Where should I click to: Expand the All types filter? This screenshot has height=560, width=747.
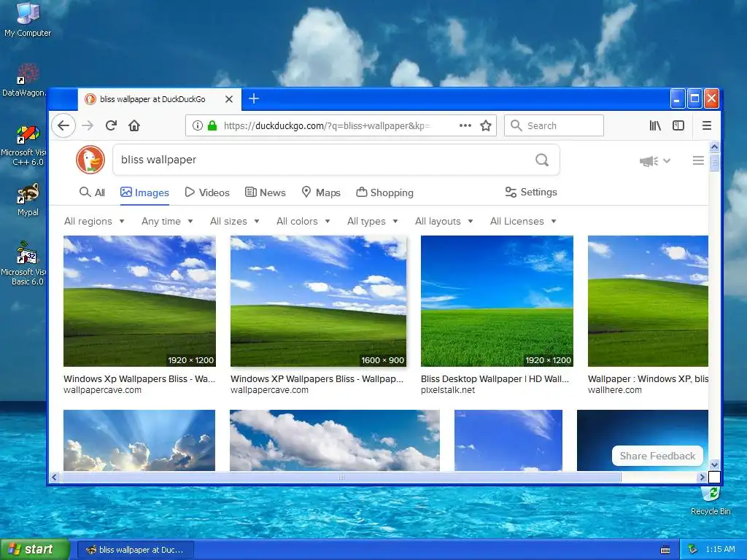373,222
